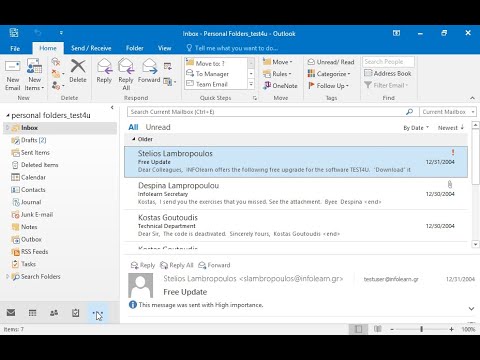
Task: Click the sender avatar picture
Action: 141,285
